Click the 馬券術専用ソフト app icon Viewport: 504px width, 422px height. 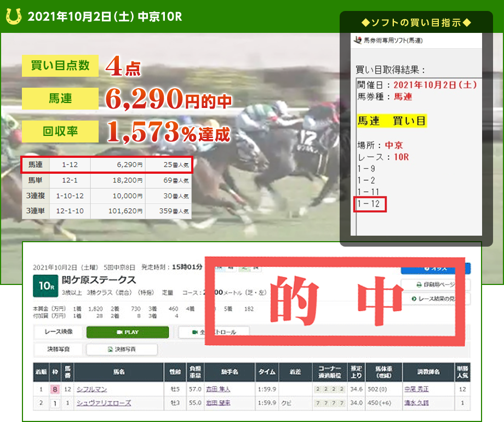pos(358,40)
